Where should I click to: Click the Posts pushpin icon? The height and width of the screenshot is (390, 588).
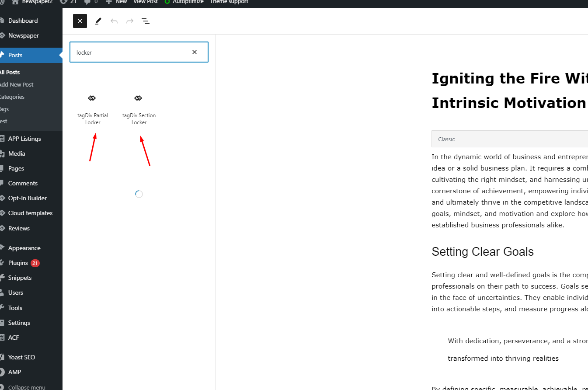click(2, 55)
